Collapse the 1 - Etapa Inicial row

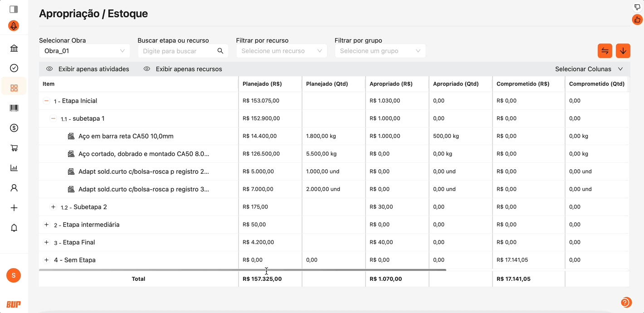(x=46, y=101)
